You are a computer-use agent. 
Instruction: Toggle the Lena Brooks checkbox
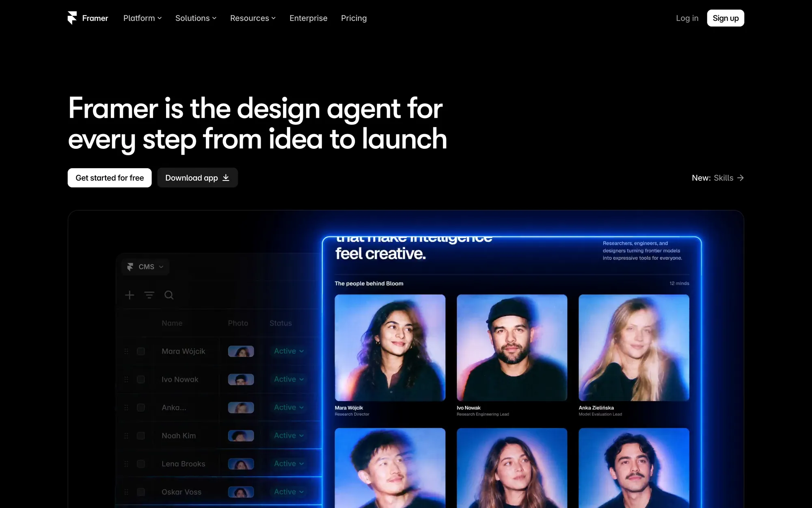click(x=141, y=464)
